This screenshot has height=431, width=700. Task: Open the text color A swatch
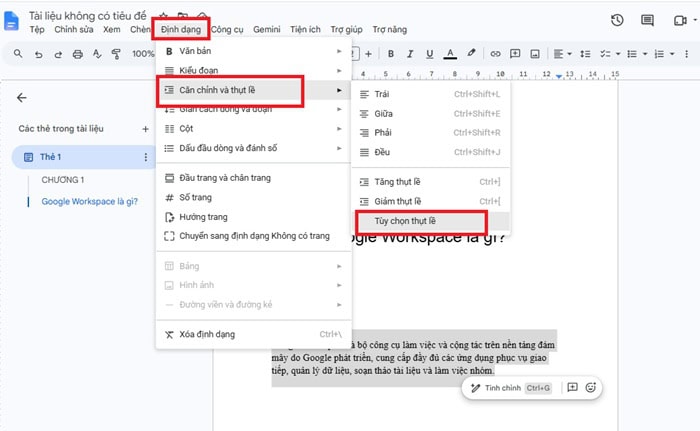pyautogui.click(x=450, y=54)
